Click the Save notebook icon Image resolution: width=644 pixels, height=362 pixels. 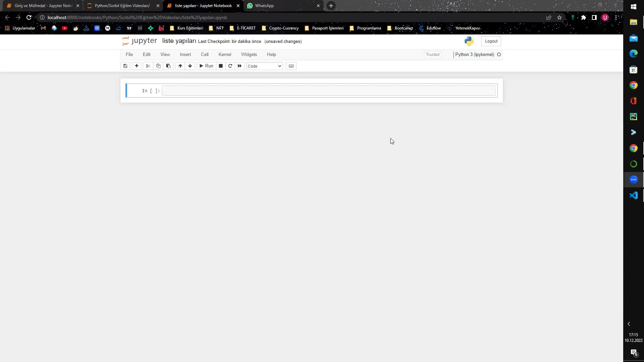[x=126, y=66]
